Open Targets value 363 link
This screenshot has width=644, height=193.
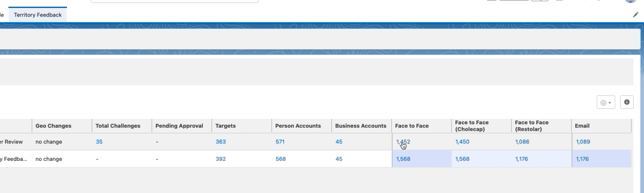221,142
